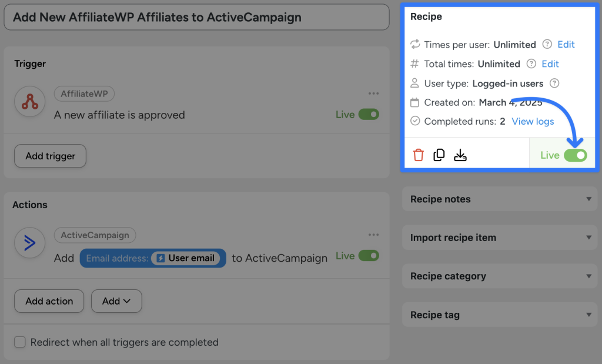The width and height of the screenshot is (602, 364).
Task: Open the Add dropdown under Actions
Action: click(x=116, y=300)
